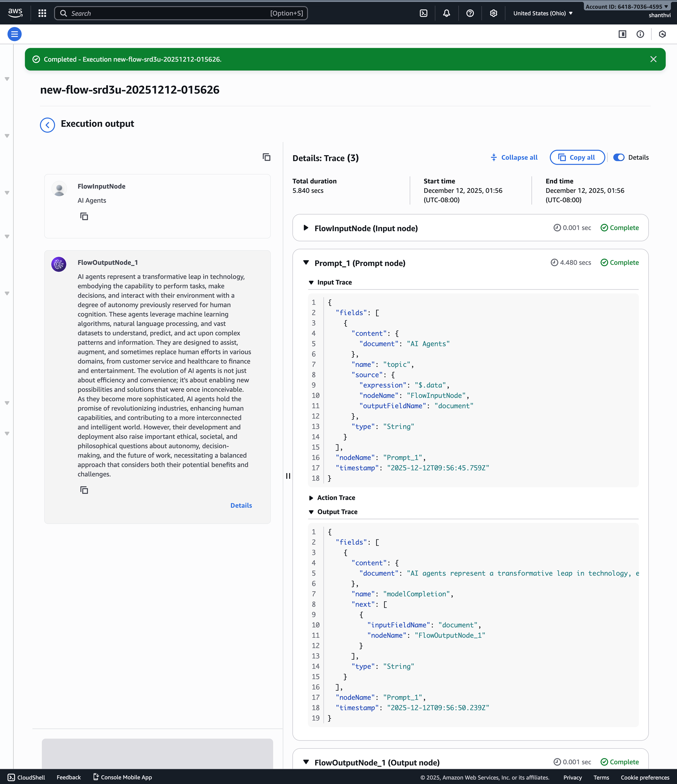Copy the FlowInputNode message

coord(84,216)
